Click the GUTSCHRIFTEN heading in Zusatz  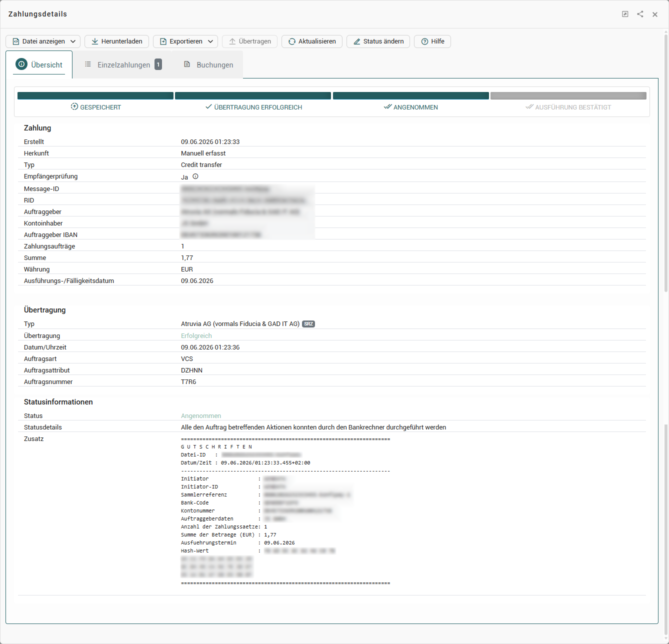216,447
